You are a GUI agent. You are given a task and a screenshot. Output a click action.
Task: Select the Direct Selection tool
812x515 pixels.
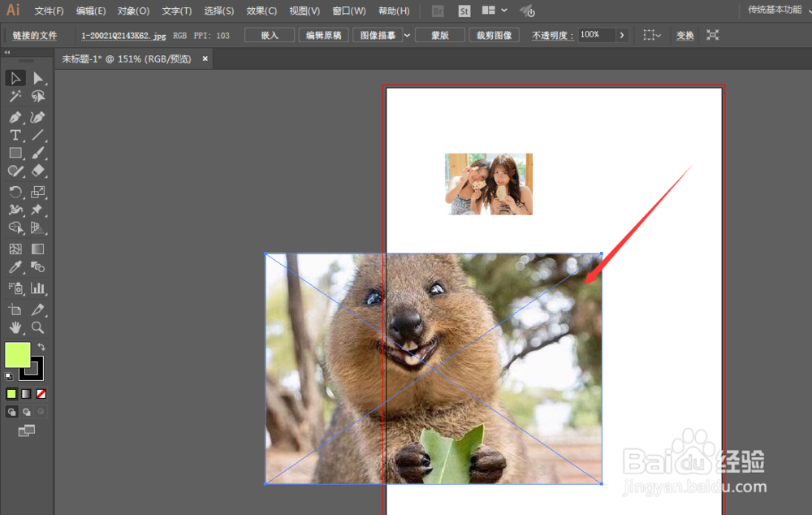[x=37, y=78]
